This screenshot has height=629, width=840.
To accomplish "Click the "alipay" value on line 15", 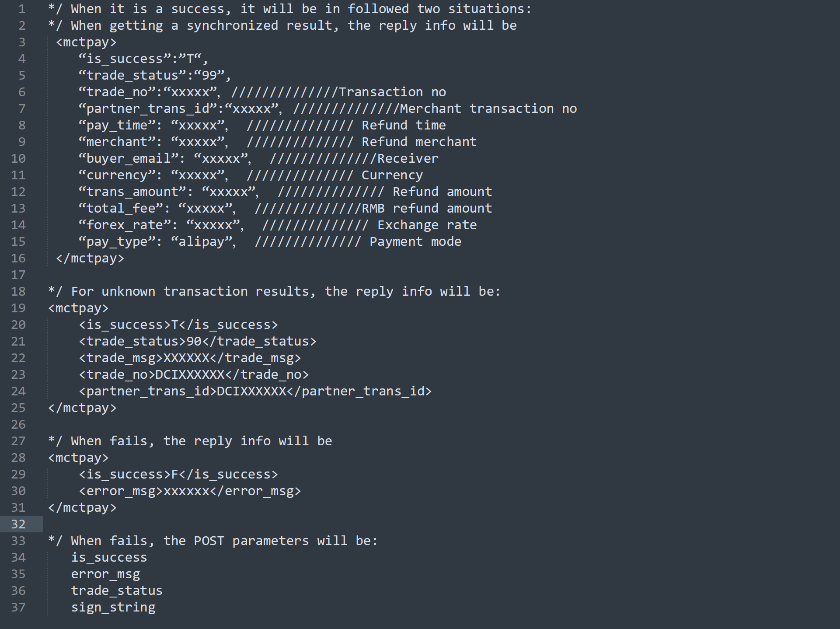I will pos(200,241).
